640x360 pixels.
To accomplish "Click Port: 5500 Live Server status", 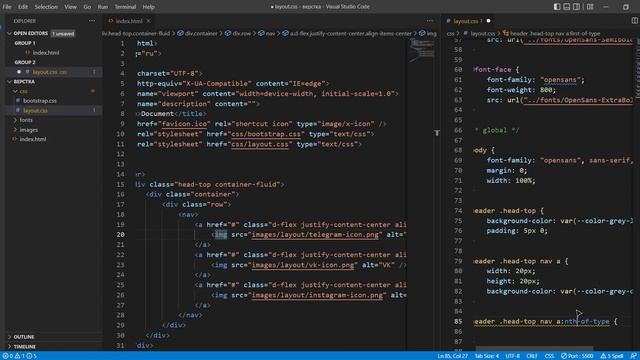I will [577, 356].
